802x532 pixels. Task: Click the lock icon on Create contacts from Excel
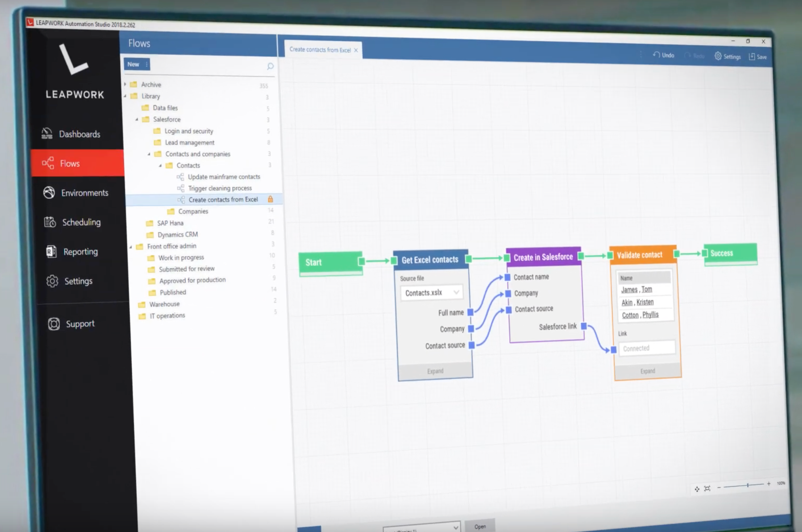point(270,199)
